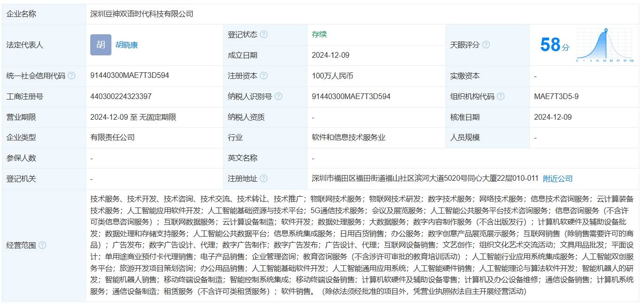Select the 营业期限 label

tap(21, 117)
